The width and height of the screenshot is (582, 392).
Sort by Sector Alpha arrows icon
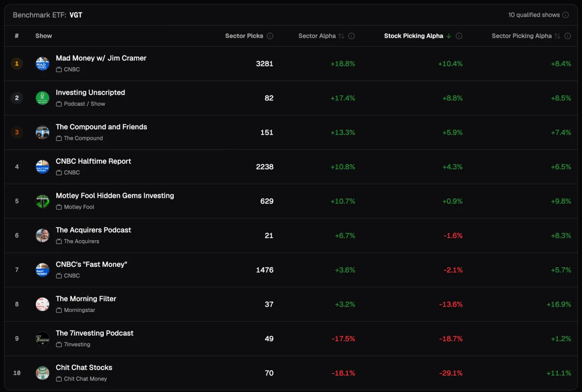coord(341,36)
